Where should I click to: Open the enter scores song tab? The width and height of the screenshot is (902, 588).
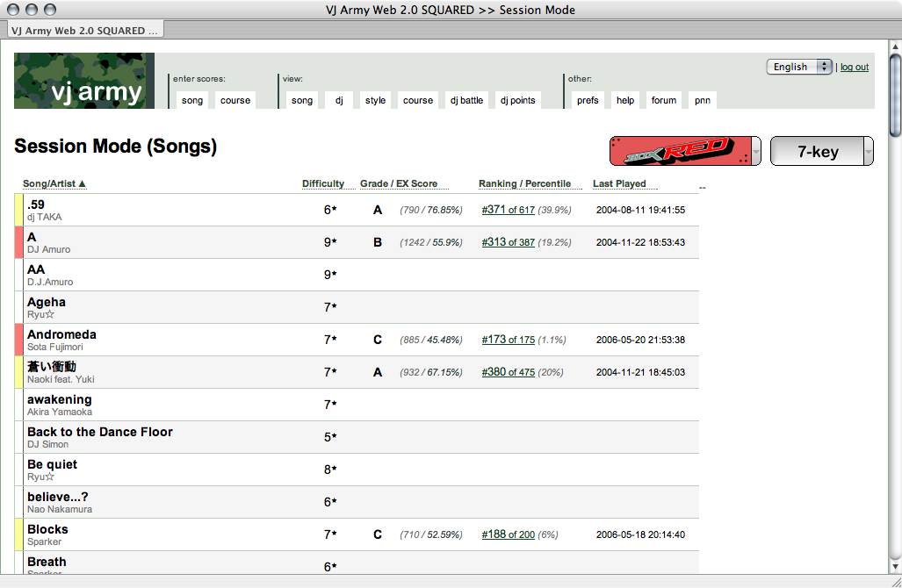pyautogui.click(x=192, y=100)
